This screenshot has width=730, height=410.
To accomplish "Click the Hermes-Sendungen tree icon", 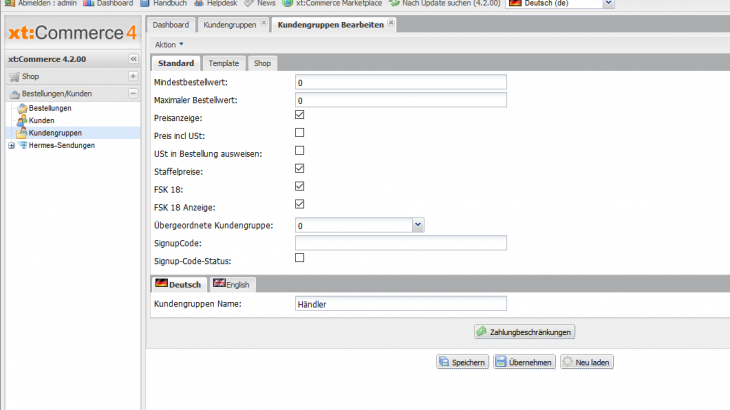I will point(23,145).
